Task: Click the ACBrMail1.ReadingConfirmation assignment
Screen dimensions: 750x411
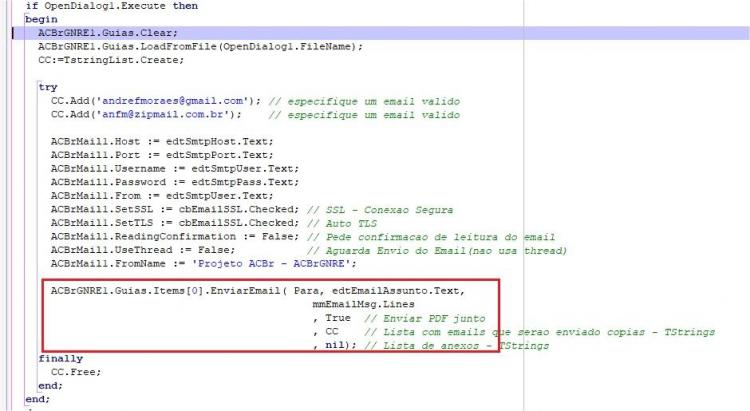Action: click(x=175, y=236)
